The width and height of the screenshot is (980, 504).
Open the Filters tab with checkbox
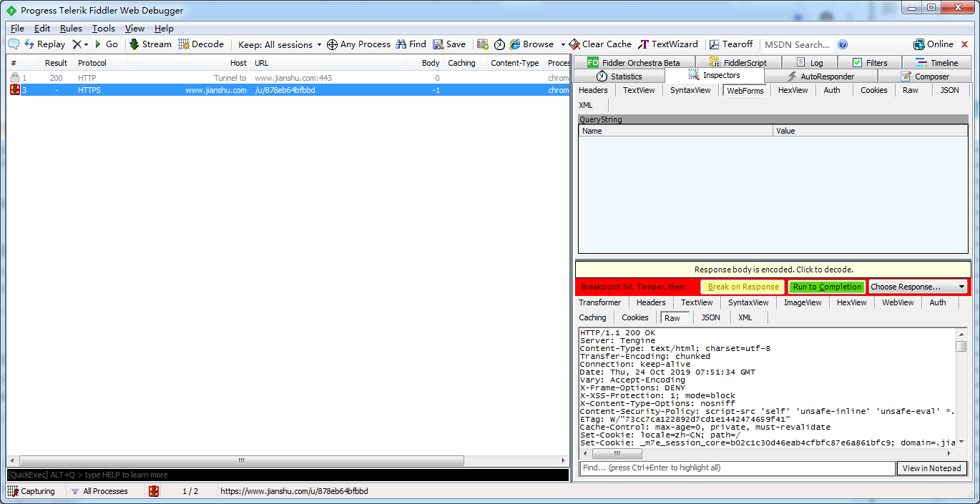(x=870, y=62)
